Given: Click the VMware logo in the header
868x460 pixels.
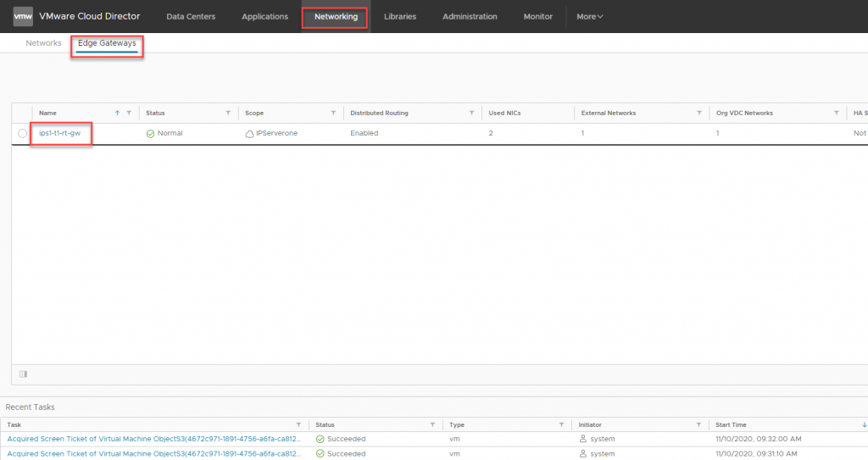Looking at the screenshot, I should tap(23, 16).
